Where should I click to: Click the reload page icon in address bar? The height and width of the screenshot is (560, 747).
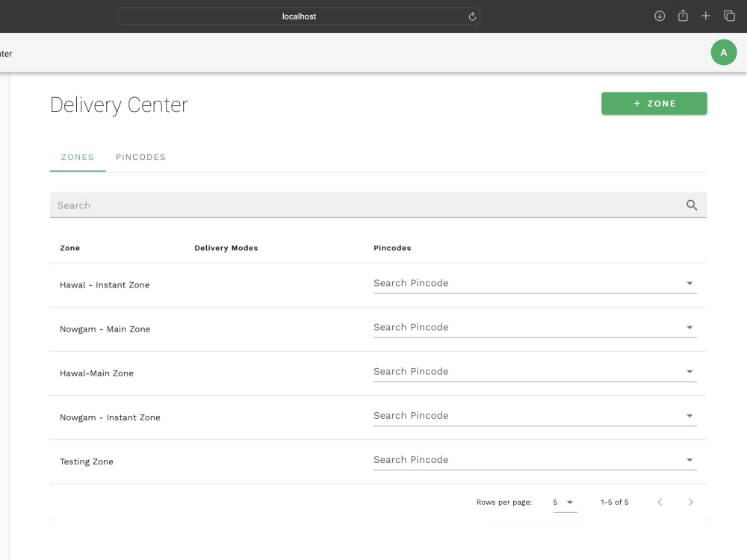[x=472, y=16]
